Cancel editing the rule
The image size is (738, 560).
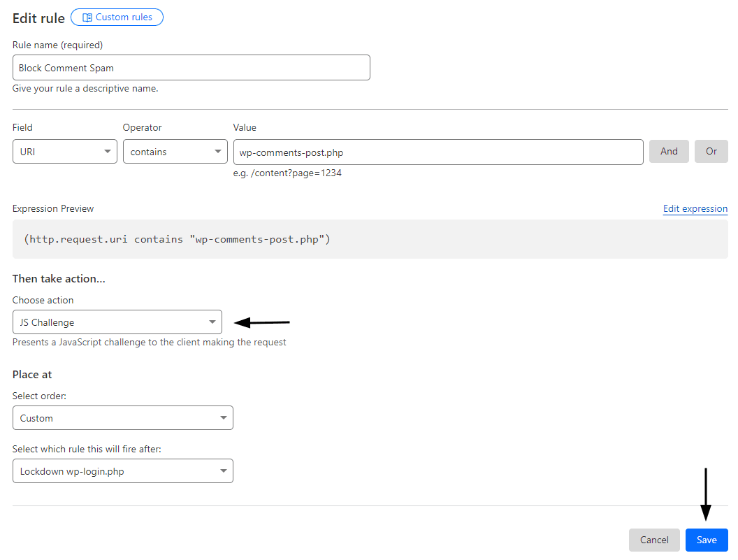(654, 540)
